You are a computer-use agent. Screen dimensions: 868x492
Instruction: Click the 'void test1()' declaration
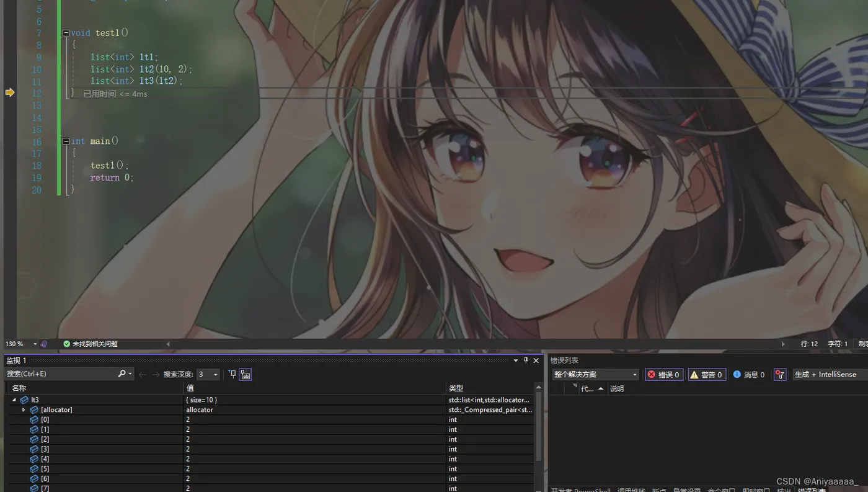(x=100, y=33)
